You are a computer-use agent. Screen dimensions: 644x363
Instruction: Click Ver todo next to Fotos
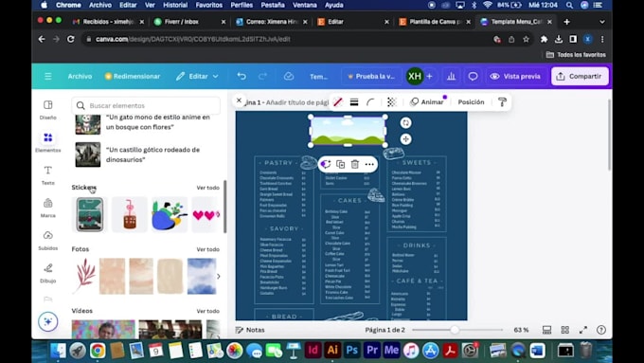click(207, 249)
